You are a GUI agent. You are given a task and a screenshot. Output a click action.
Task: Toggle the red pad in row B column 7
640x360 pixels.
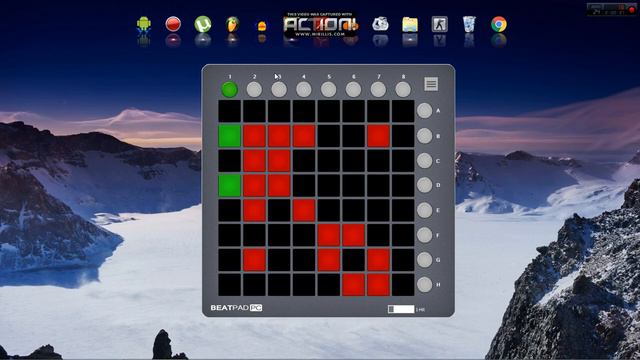[378, 136]
